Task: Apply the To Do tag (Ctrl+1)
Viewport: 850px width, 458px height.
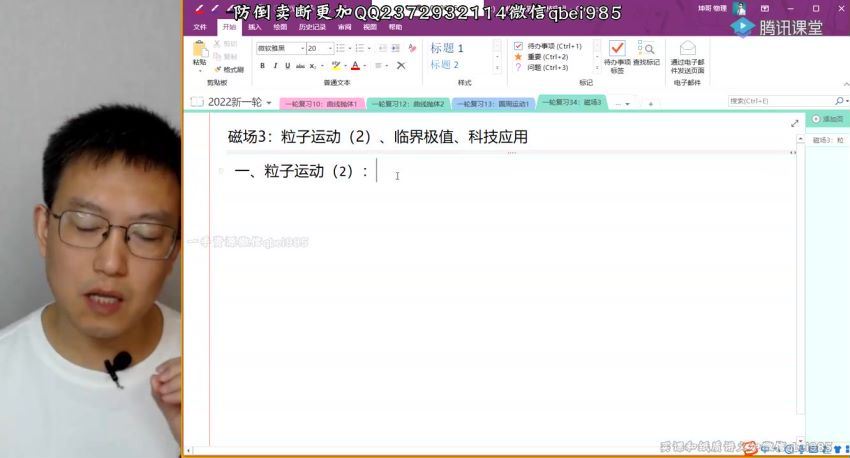Action: click(548, 46)
